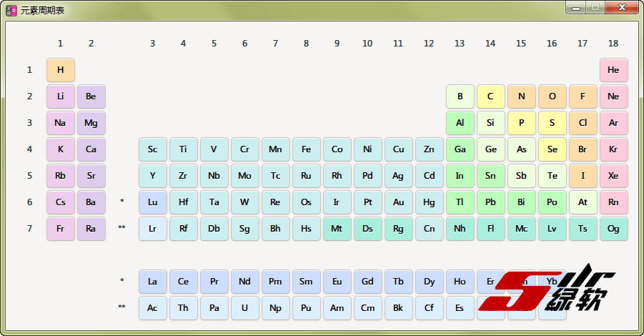Image resolution: width=644 pixels, height=336 pixels.
Task: Click the group 18 column header
Action: tap(613, 44)
